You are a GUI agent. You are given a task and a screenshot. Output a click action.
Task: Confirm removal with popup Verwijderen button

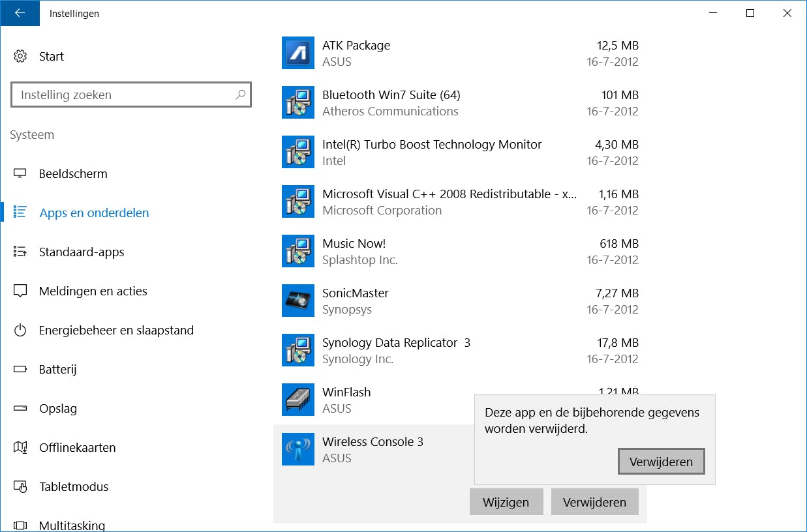pyautogui.click(x=661, y=462)
